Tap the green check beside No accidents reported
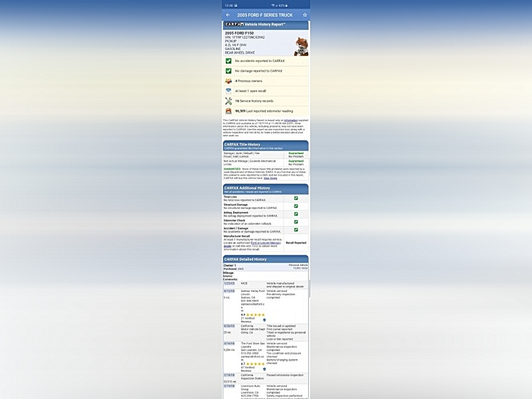The width and height of the screenshot is (532, 399). click(228, 61)
